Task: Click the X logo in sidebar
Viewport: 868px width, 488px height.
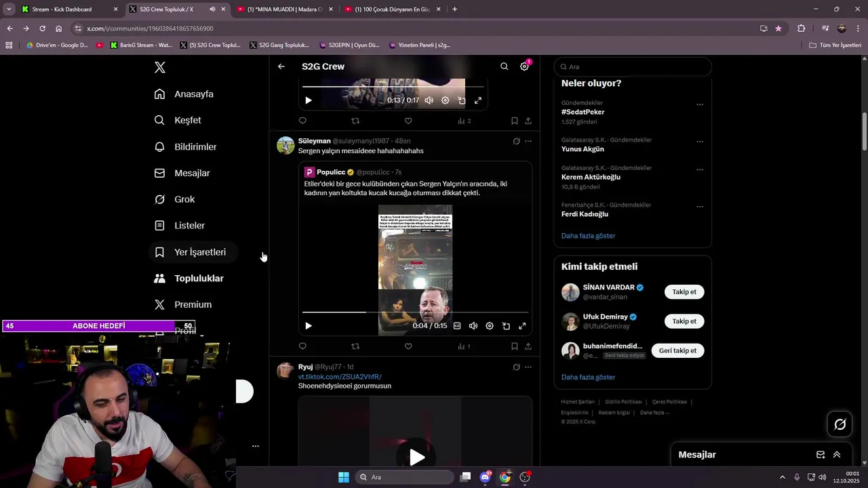Action: [x=160, y=67]
